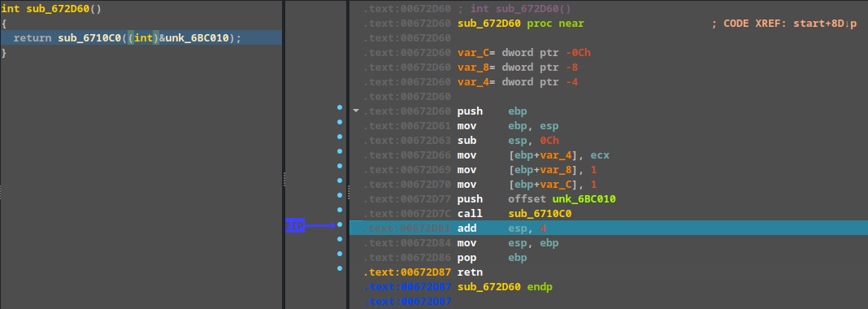Jump to sub_6710C0 in the call instruction
This screenshot has width=868, height=309.
[540, 214]
